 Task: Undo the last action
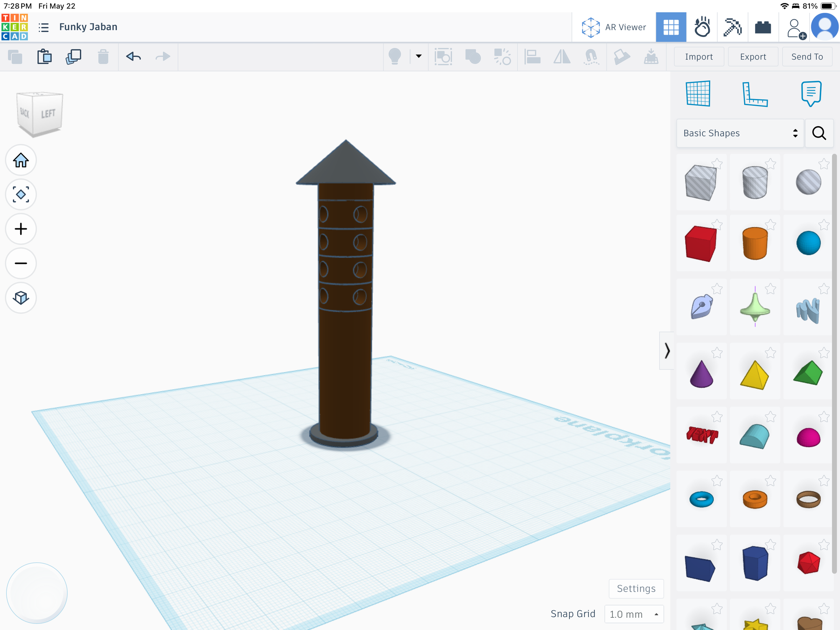pyautogui.click(x=134, y=57)
